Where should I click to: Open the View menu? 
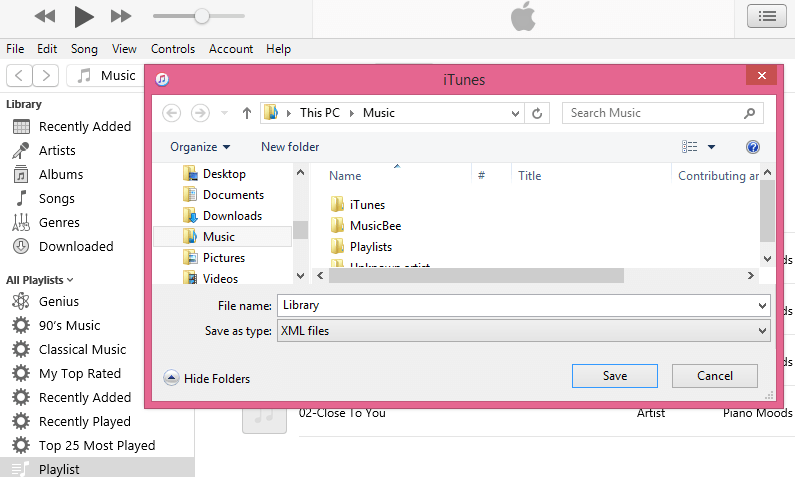pyautogui.click(x=124, y=49)
